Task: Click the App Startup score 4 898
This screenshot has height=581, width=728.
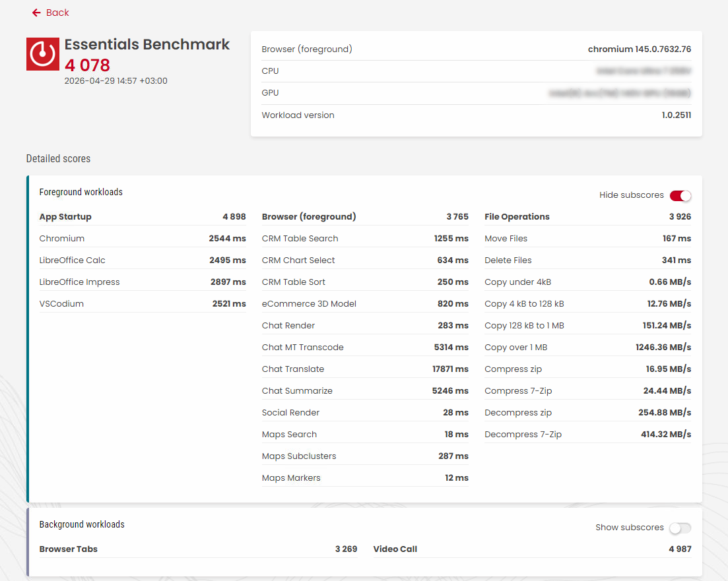Action: tap(234, 217)
